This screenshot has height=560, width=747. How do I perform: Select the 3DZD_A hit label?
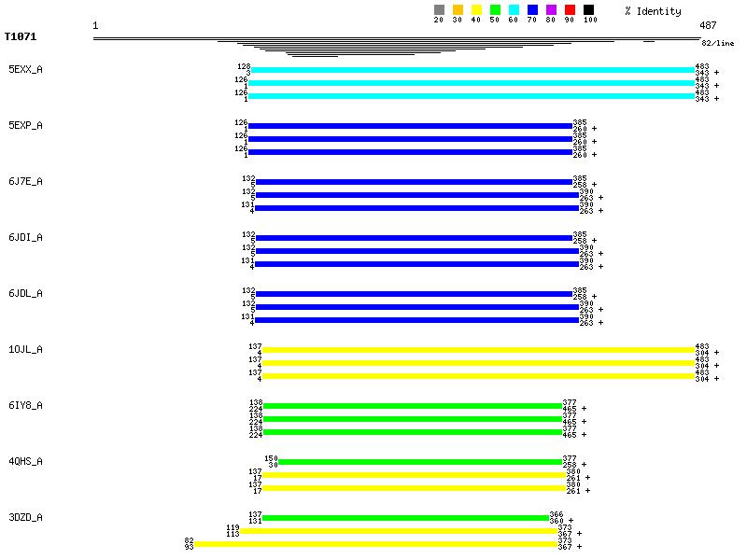25,517
